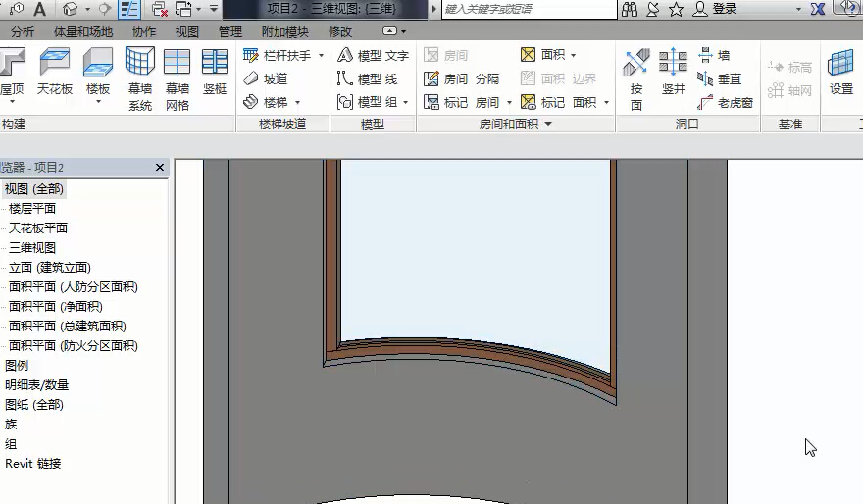Open the 面积 area dropdown
The width and height of the screenshot is (863, 504).
(x=573, y=56)
